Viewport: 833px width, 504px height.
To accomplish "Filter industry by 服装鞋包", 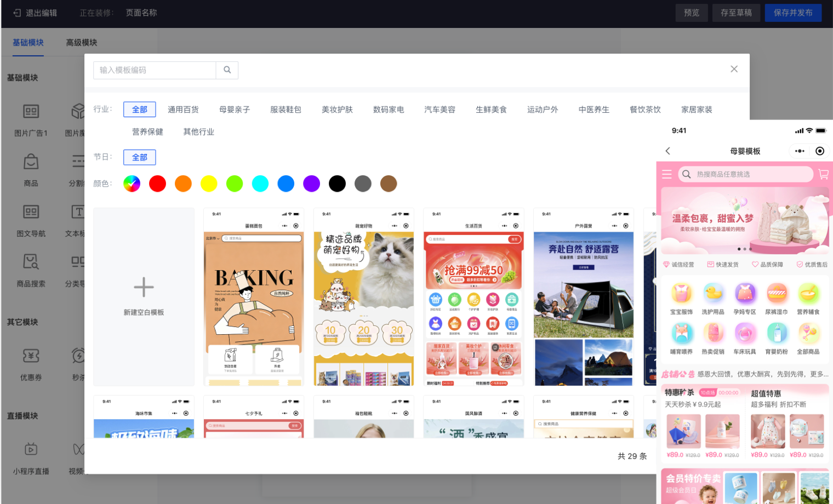I will coord(286,110).
